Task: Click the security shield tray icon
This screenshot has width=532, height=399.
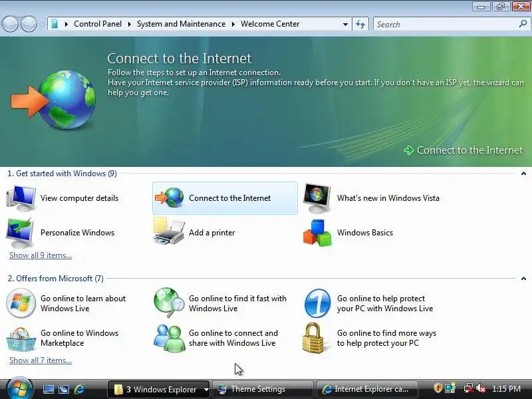Action: coord(438,388)
